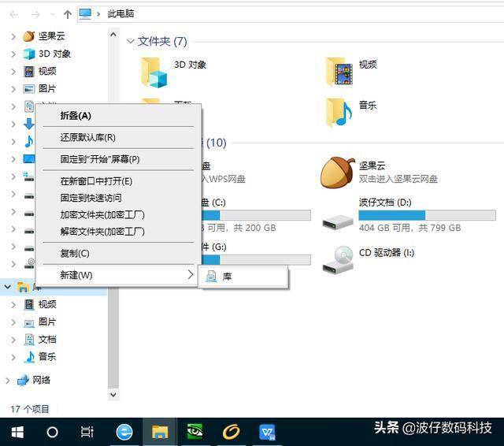504x446 pixels.
Task: Select 固定到"开始"屏幕(P) menu item
Action: coord(118,159)
